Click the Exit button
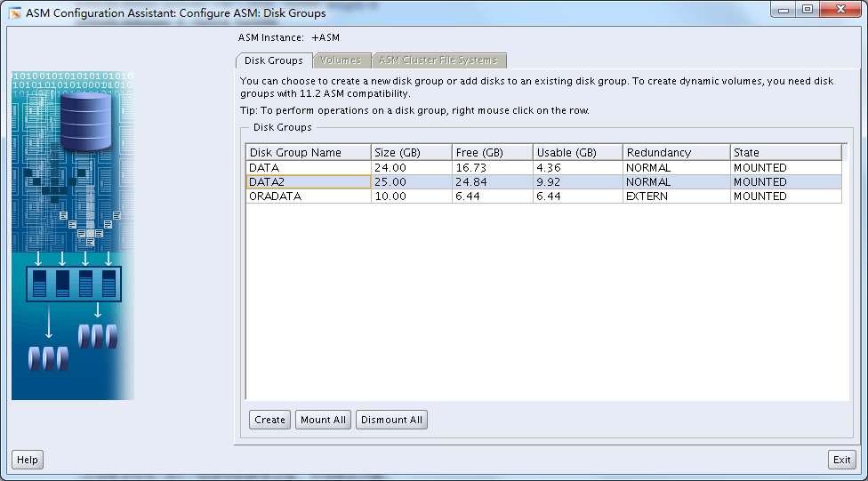Image resolution: width=868 pixels, height=481 pixels. click(x=842, y=460)
